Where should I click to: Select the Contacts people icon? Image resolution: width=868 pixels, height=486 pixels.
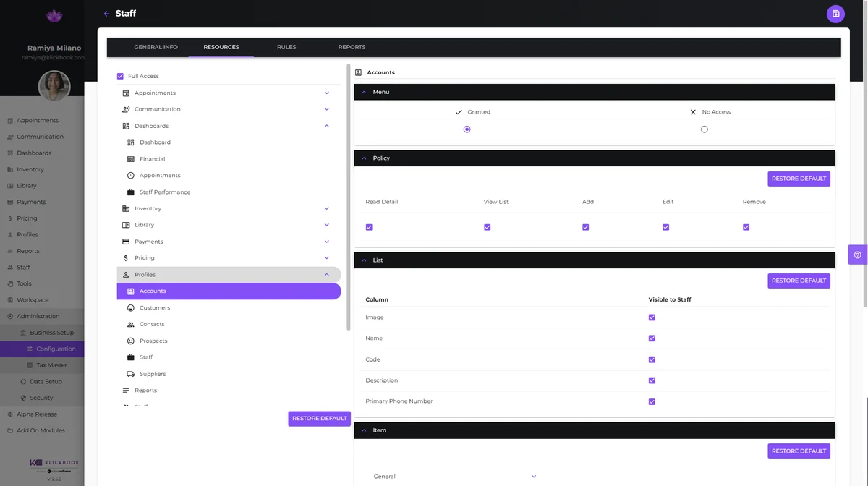131,325
